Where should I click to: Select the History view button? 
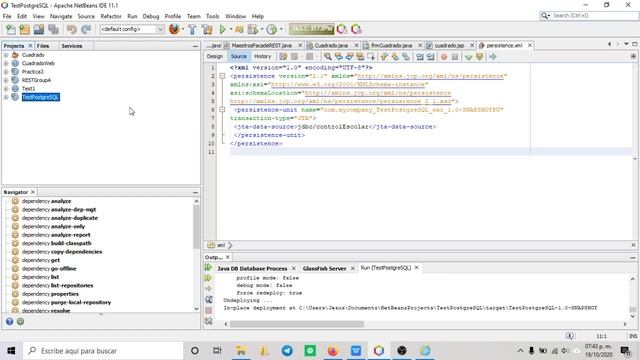(x=262, y=56)
